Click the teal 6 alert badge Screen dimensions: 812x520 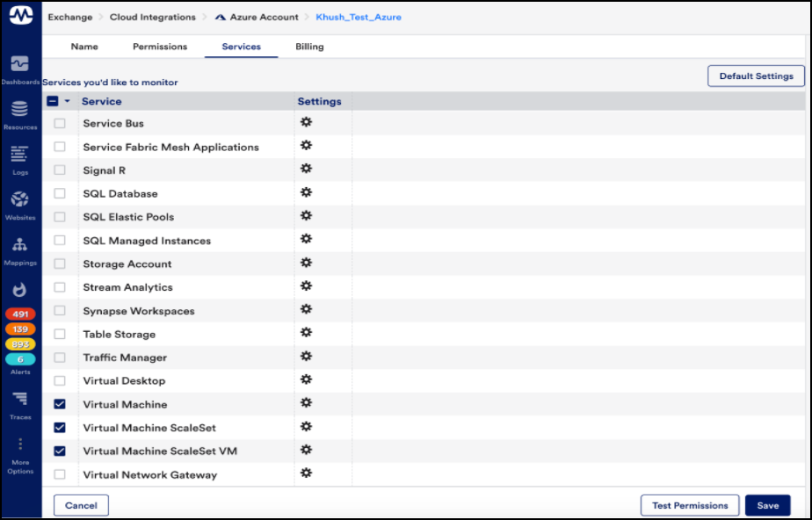pyautogui.click(x=20, y=359)
